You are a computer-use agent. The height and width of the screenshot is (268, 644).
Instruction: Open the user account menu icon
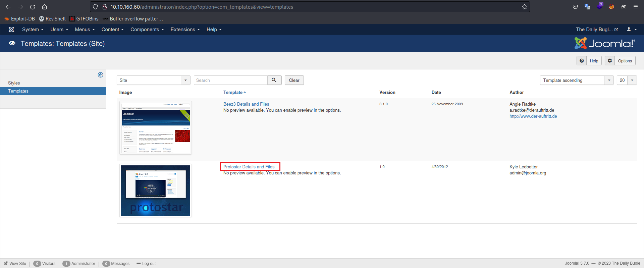coord(632,30)
